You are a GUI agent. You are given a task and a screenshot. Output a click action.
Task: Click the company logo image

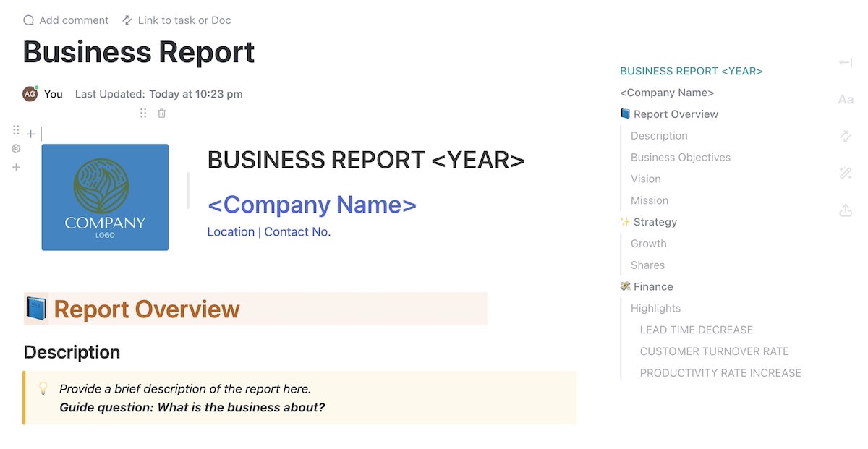(x=105, y=197)
